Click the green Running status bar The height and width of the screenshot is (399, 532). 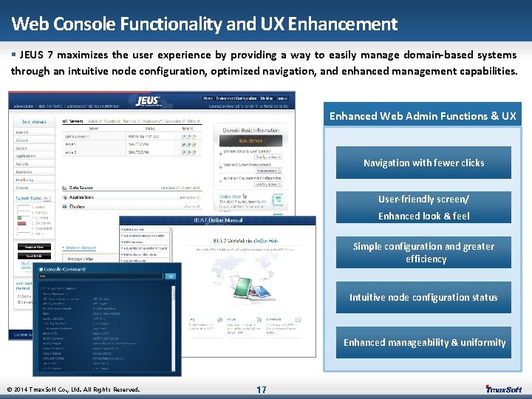19,217
